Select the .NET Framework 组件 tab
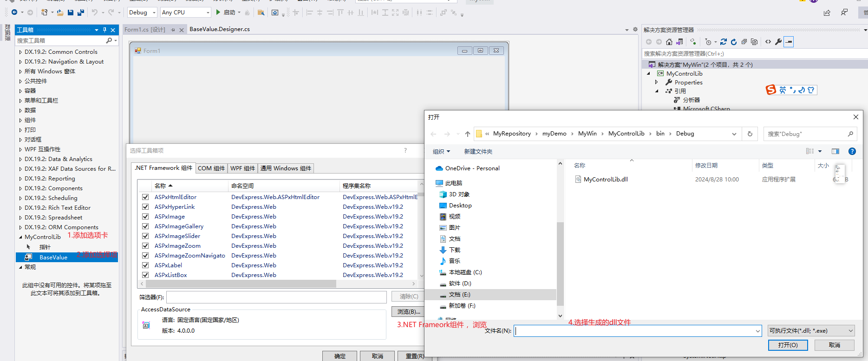Viewport: 868px width, 361px height. pos(163,168)
